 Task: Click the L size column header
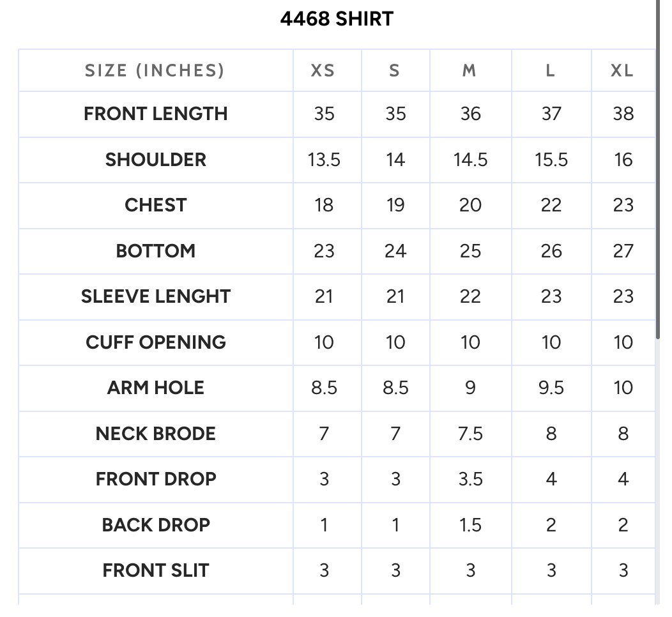tap(551, 71)
